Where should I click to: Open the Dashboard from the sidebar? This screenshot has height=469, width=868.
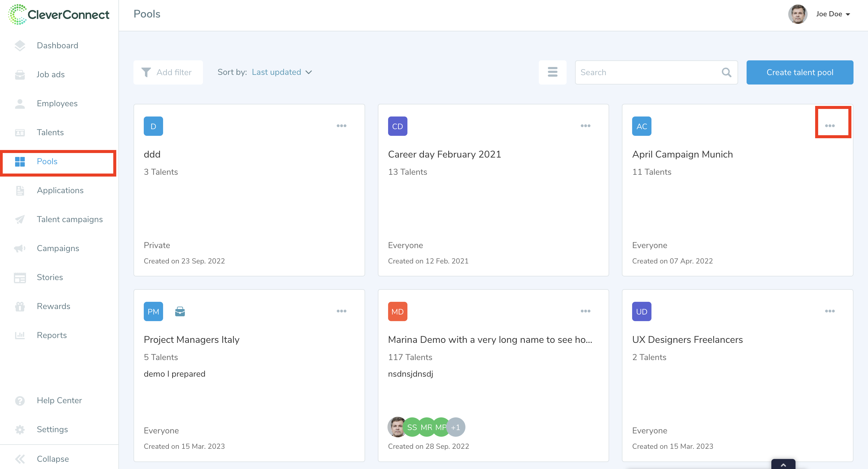[x=57, y=46]
